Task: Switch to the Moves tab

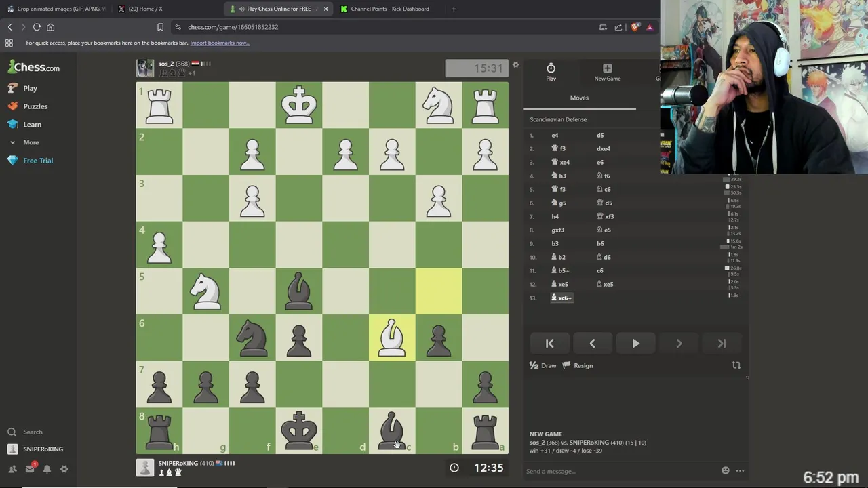Action: coord(579,98)
